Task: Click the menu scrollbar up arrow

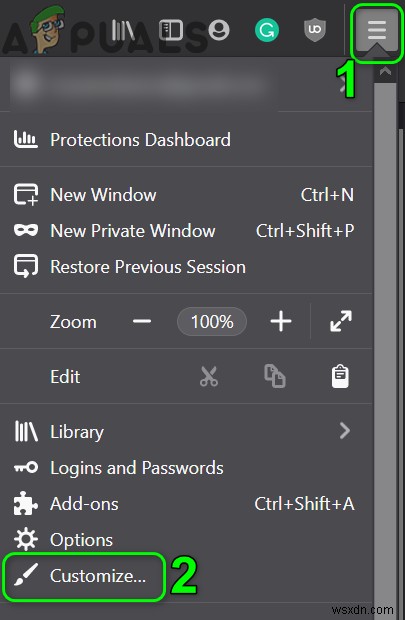Action: pyautogui.click(x=385, y=72)
